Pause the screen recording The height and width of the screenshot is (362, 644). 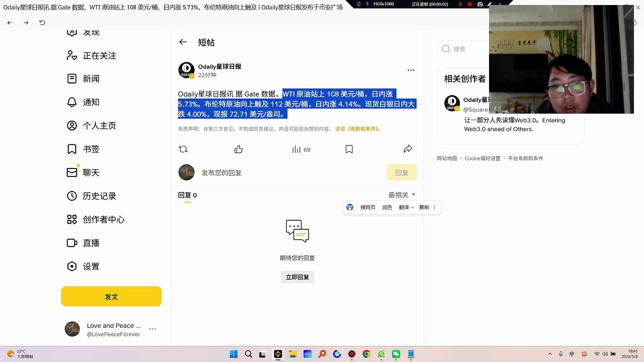(x=460, y=4)
